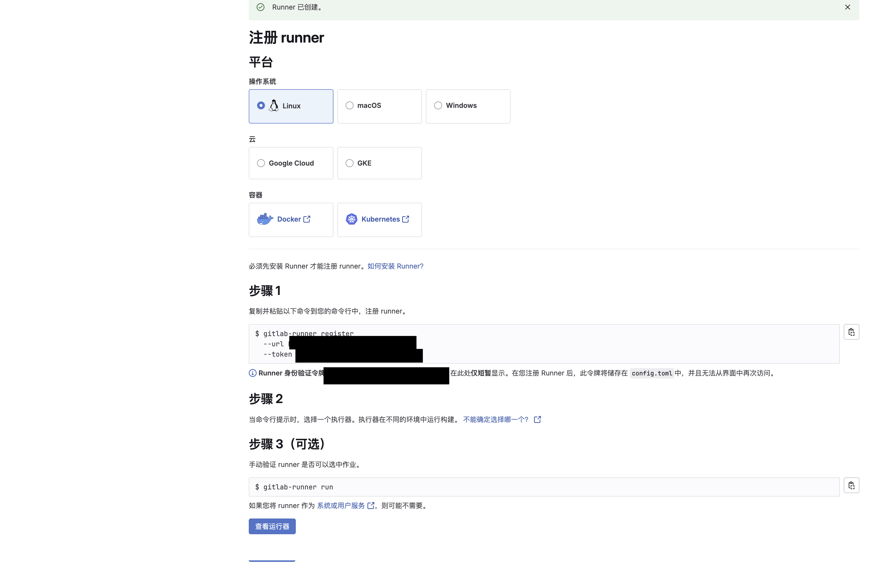Open the Docker link

tap(289, 219)
